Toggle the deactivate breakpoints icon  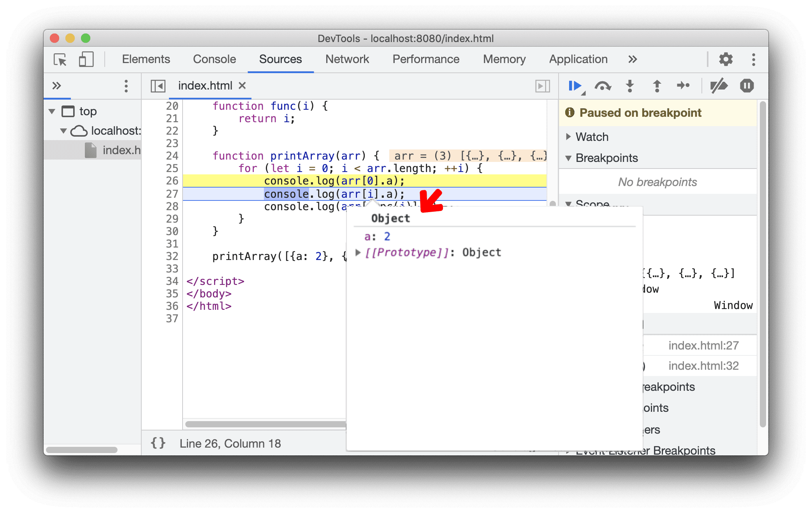(x=716, y=87)
